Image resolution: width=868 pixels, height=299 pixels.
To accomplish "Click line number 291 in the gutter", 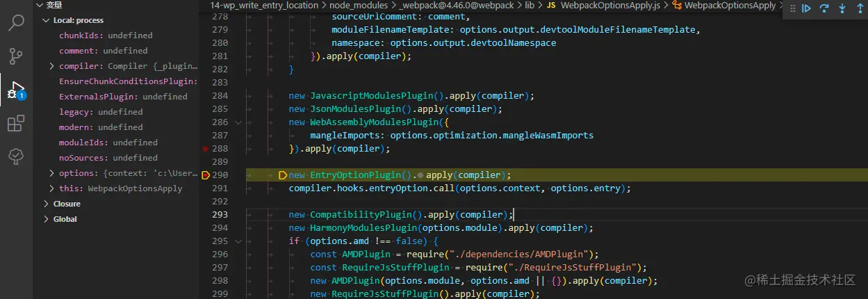I will click(x=220, y=188).
